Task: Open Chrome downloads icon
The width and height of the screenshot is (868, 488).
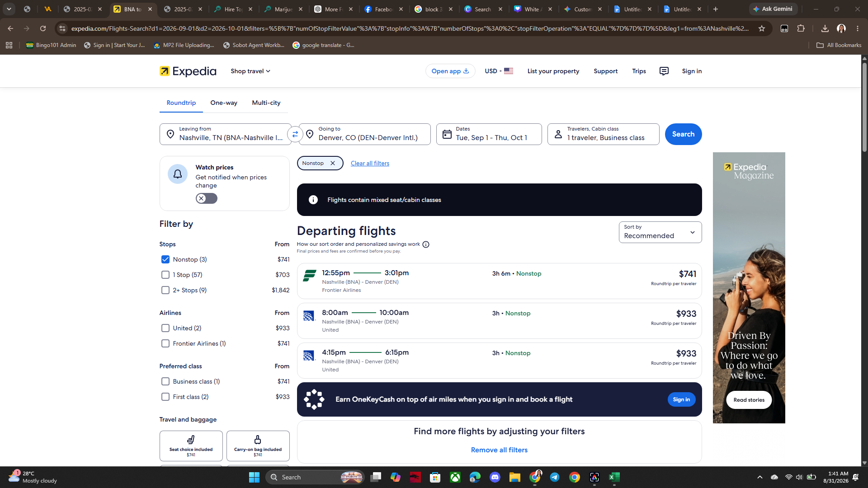Action: pos(825,28)
